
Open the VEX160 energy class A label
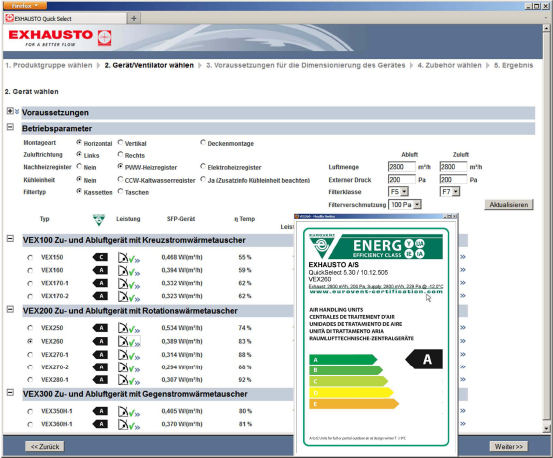click(100, 270)
